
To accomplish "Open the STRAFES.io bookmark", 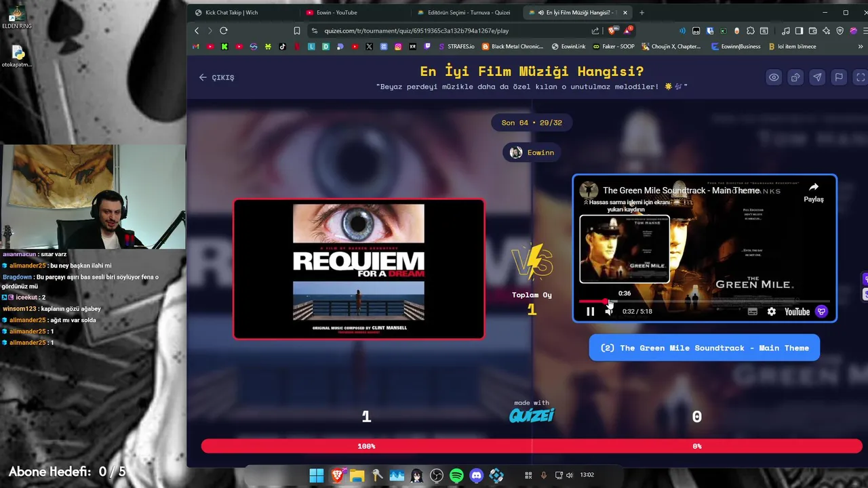I will coord(456,47).
